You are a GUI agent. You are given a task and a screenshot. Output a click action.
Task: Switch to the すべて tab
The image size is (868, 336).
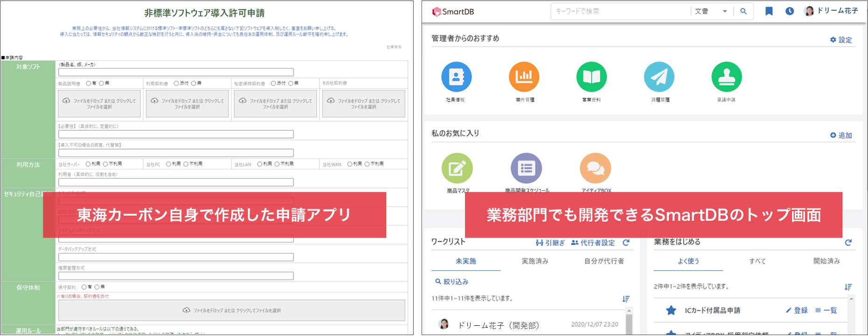pos(757,261)
